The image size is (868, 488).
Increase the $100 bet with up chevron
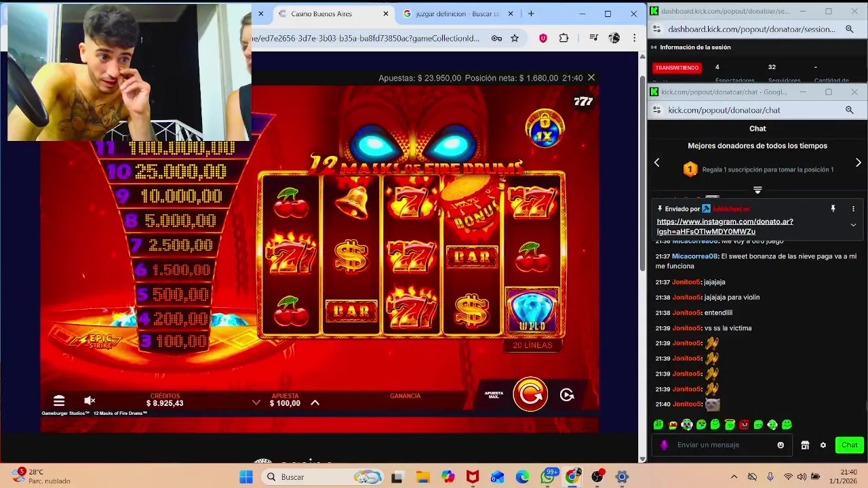click(x=315, y=403)
